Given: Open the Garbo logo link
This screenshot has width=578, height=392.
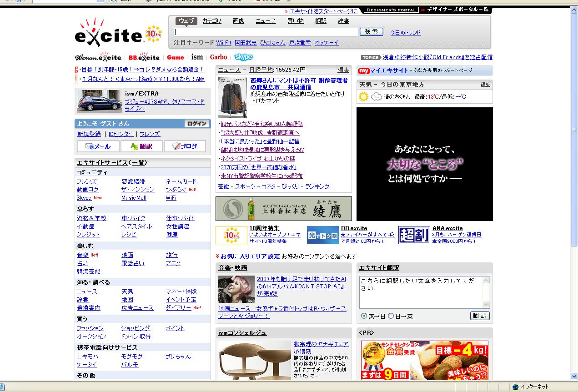Looking at the screenshot, I should coord(218,57).
